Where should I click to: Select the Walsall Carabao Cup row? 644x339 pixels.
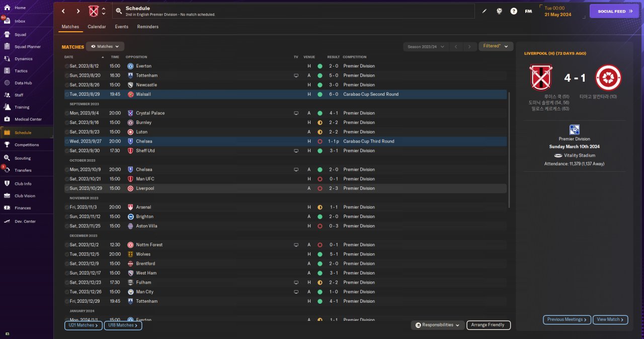pyautogui.click(x=285, y=94)
